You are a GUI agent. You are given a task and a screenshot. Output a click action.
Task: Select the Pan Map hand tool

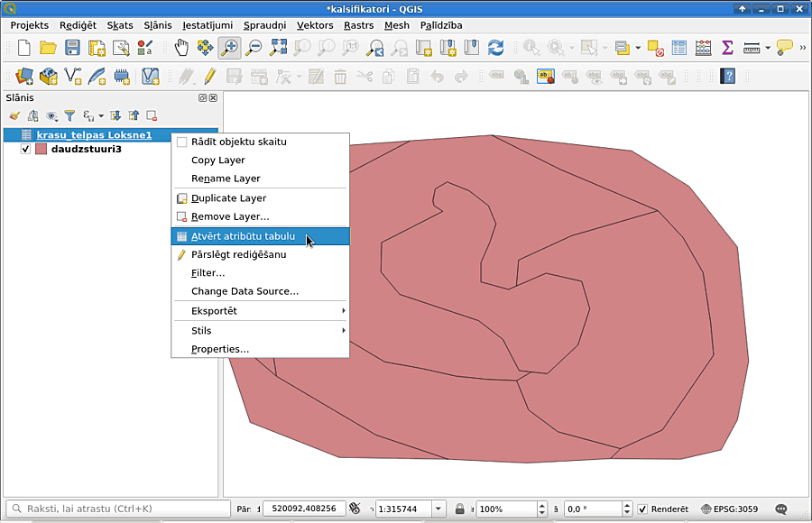(181, 48)
